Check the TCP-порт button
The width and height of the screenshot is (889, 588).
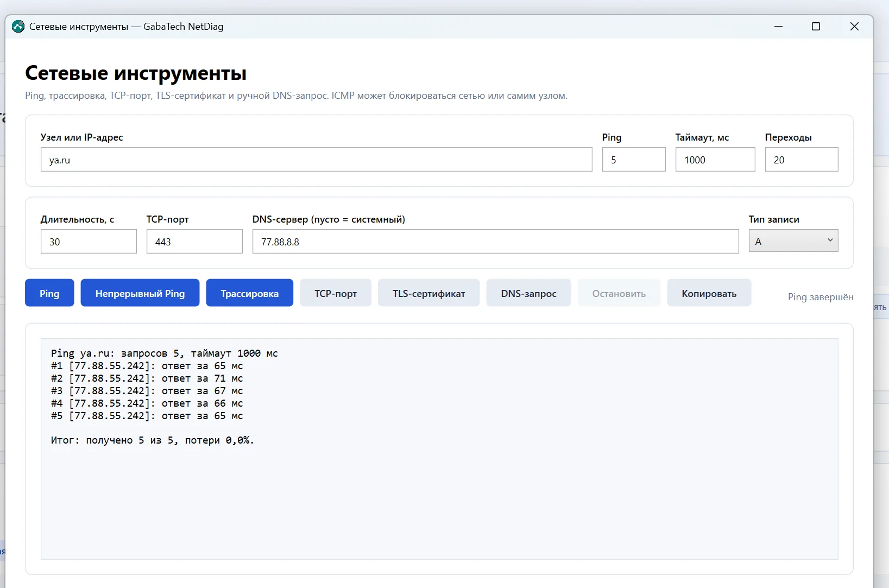(x=336, y=293)
